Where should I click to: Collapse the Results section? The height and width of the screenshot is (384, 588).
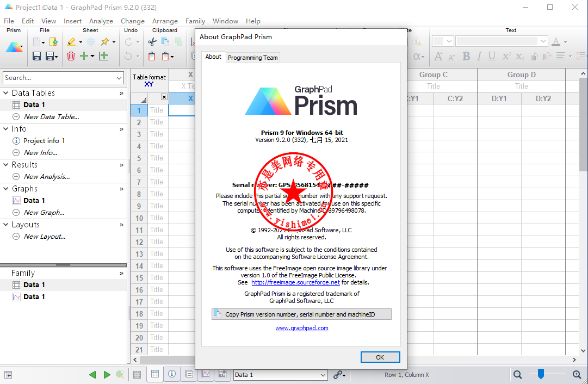[x=5, y=165]
